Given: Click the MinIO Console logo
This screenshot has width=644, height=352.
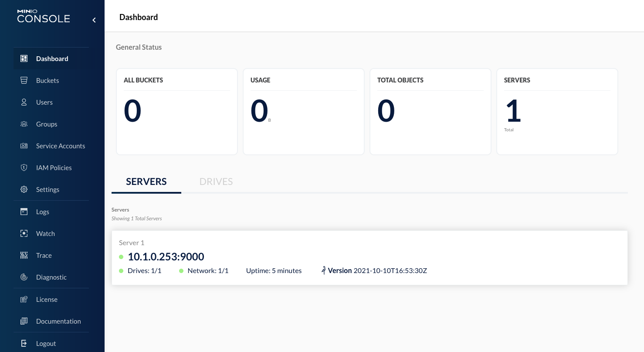Looking at the screenshot, I should (44, 16).
